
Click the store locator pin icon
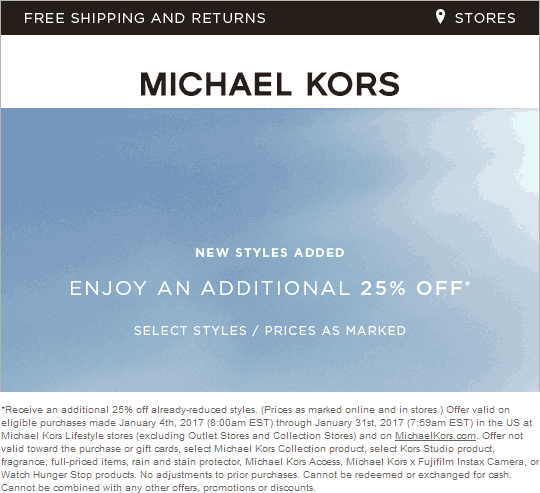pyautogui.click(x=440, y=17)
